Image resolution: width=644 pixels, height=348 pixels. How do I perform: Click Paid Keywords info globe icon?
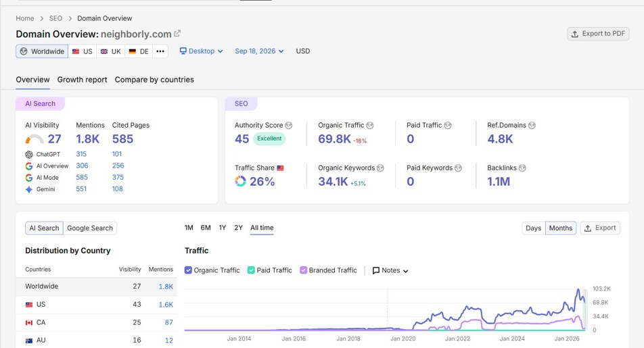click(x=458, y=168)
